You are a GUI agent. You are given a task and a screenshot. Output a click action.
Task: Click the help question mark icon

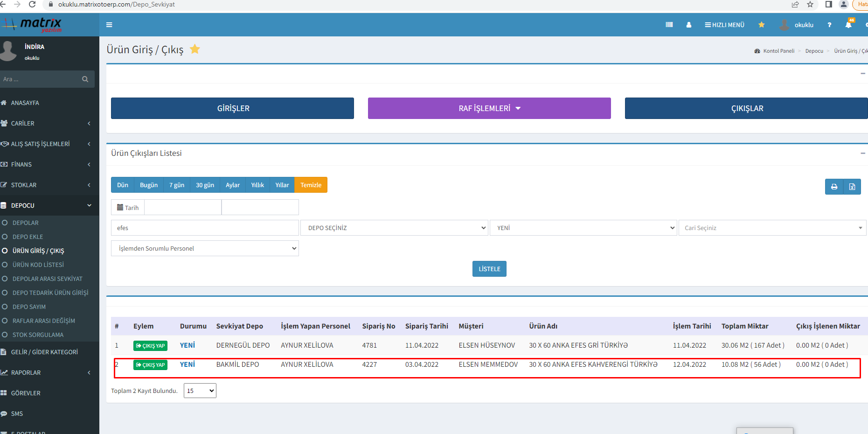[829, 25]
